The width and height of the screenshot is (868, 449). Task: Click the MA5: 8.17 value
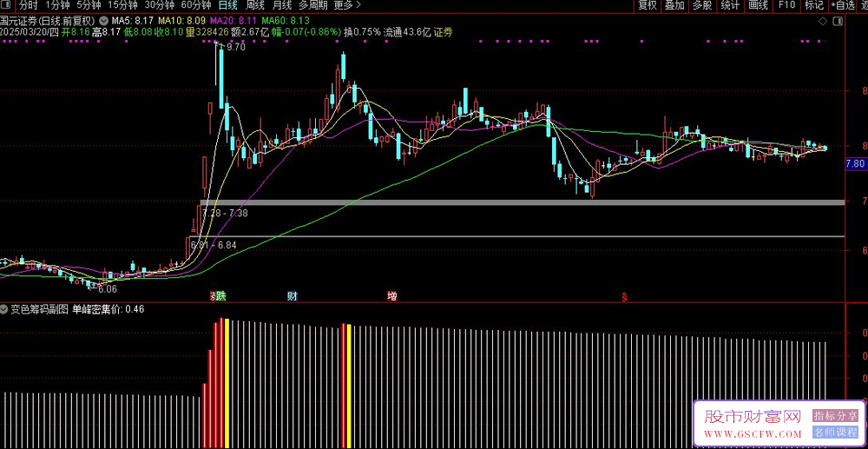pyautogui.click(x=133, y=20)
